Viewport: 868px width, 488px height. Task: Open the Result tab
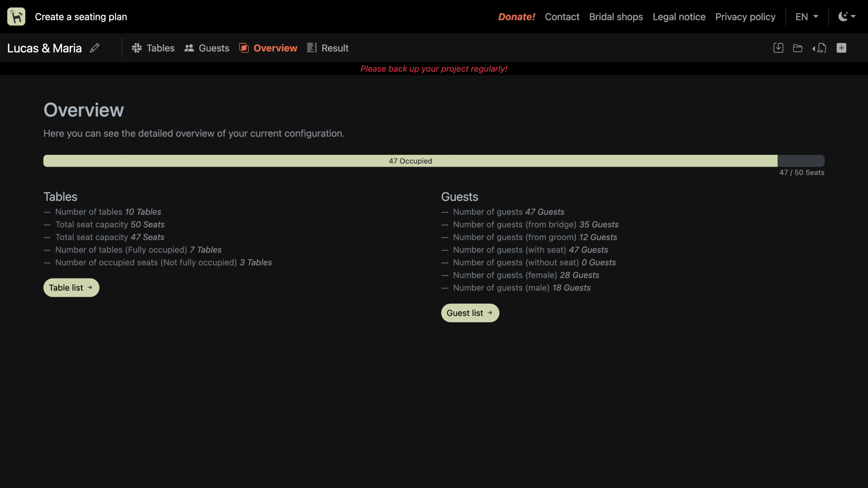click(x=328, y=48)
